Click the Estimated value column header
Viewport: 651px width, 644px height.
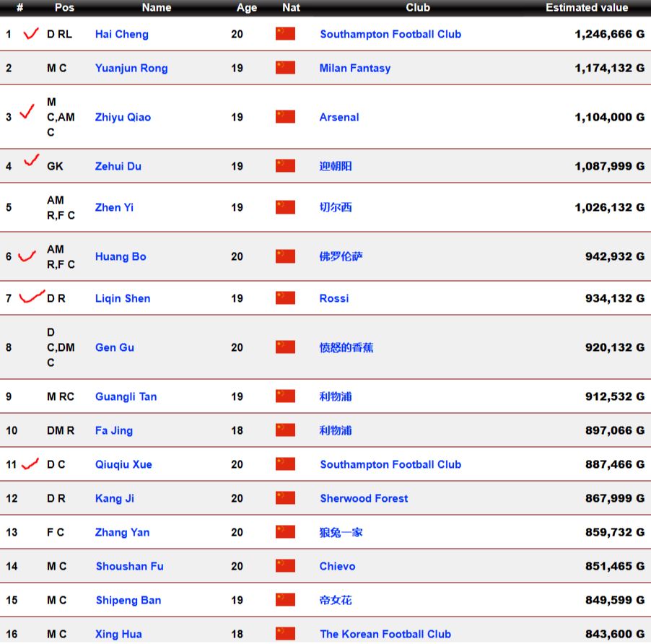pos(587,7)
